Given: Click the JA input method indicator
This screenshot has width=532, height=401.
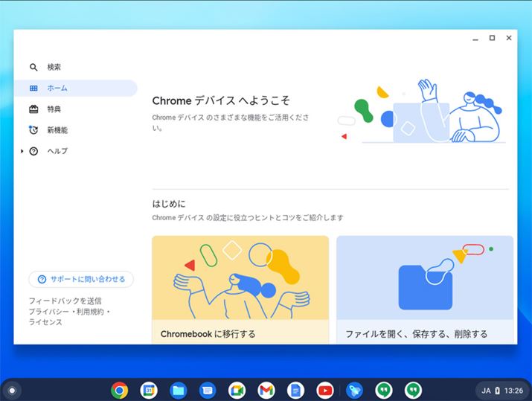Looking at the screenshot, I should (x=486, y=391).
